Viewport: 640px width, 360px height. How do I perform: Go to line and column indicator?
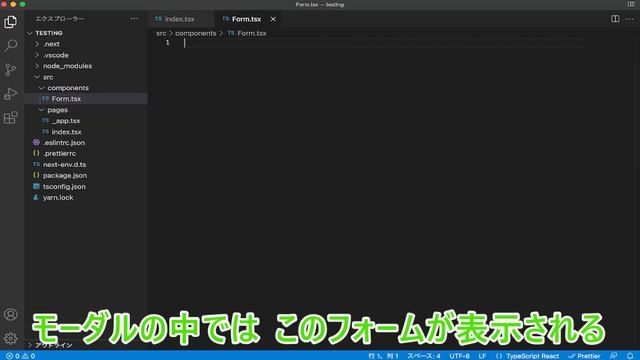[x=383, y=356]
